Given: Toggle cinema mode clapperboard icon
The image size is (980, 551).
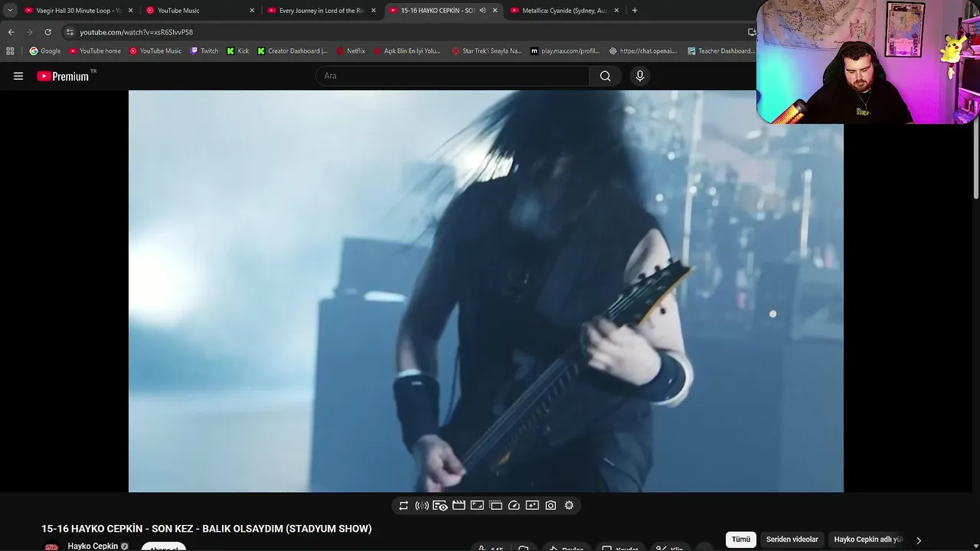Looking at the screenshot, I should [459, 505].
